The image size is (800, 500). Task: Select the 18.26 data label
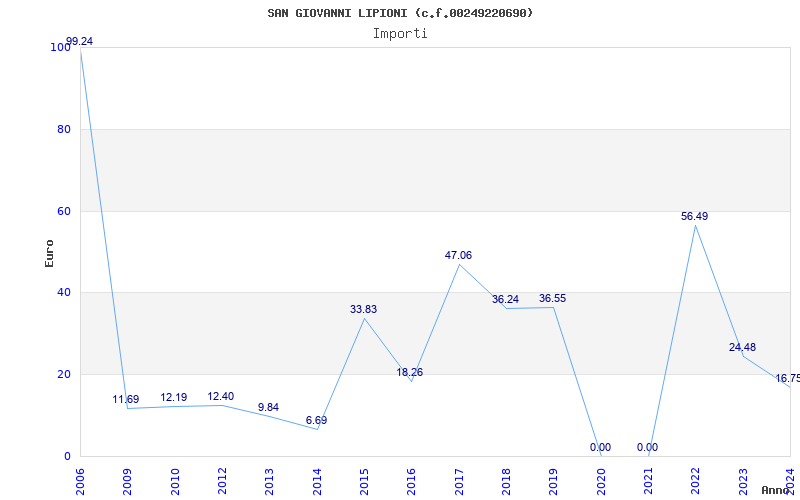410,372
